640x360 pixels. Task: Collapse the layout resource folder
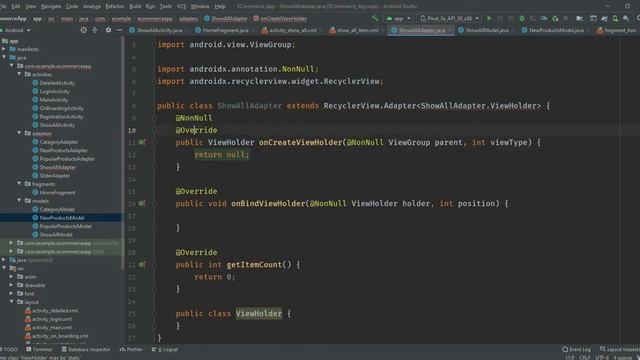click(11, 302)
